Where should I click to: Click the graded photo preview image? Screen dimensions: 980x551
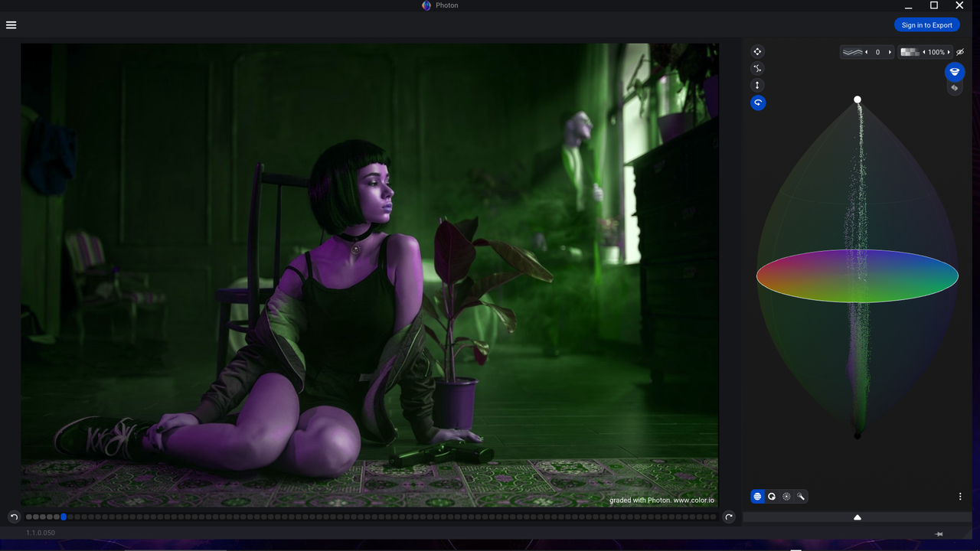pos(369,275)
